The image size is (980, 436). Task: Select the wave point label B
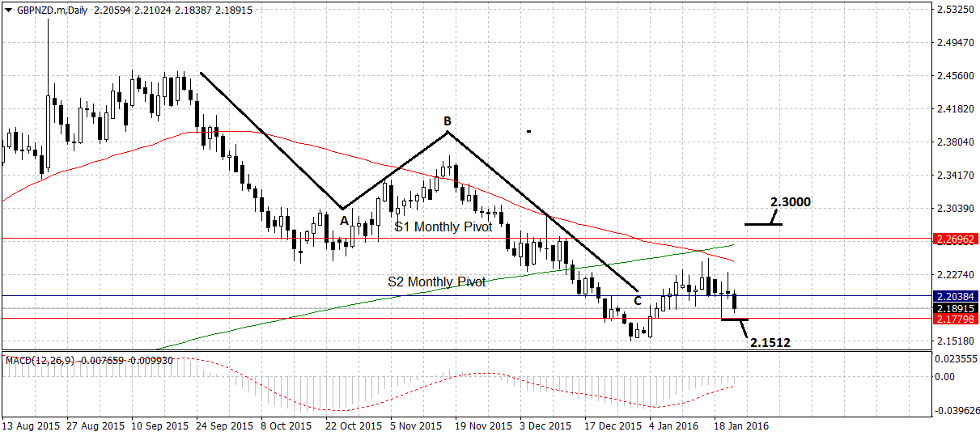point(447,121)
